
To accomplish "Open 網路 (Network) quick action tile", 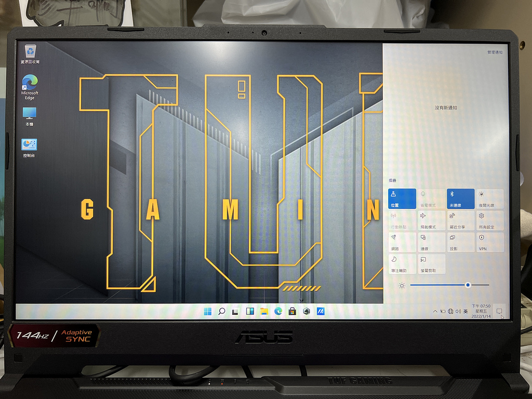I will (402, 242).
